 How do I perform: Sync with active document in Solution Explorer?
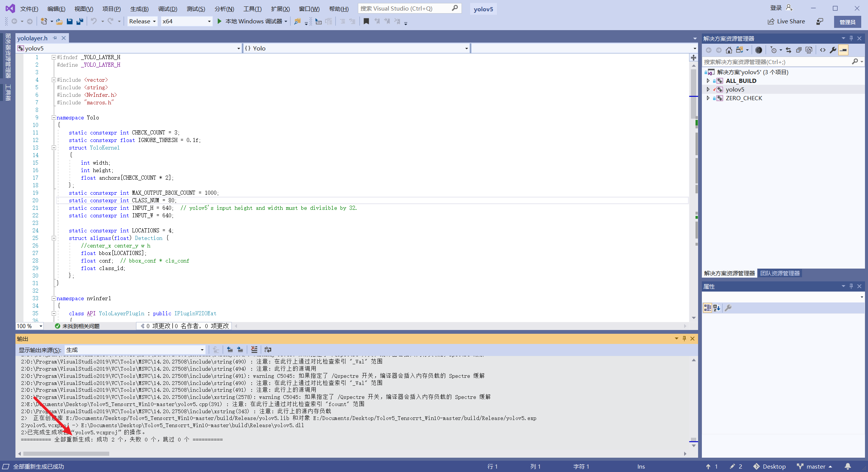(789, 50)
